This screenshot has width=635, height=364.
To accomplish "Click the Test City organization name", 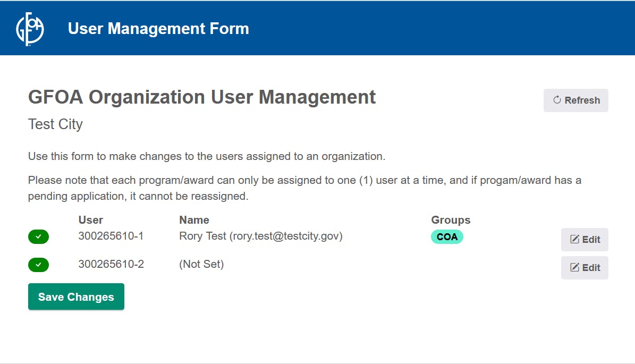I will tap(55, 124).
